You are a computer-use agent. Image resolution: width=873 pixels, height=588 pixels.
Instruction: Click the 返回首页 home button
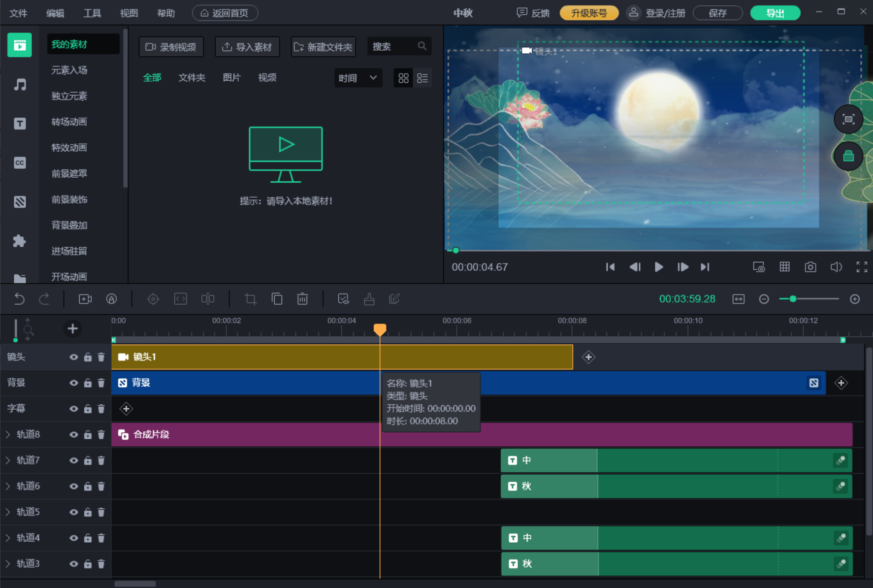(x=225, y=13)
